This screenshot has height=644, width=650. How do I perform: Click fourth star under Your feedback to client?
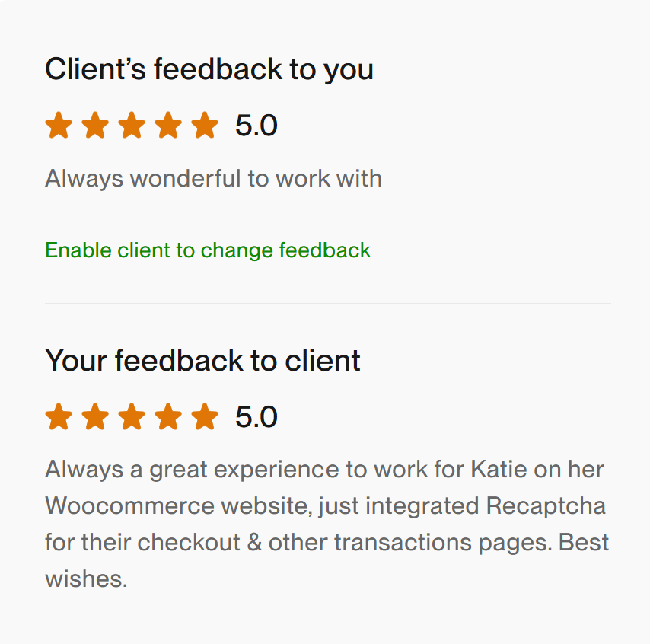[x=168, y=417]
